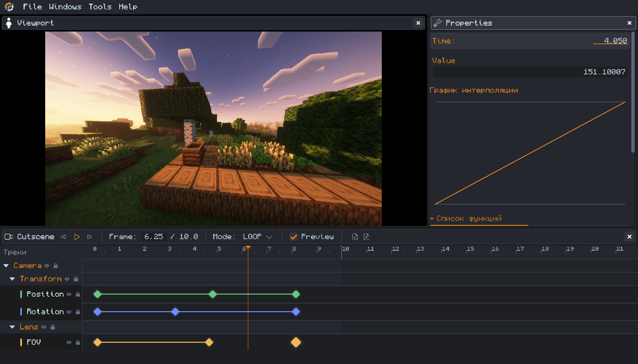Toggle Rotation track visibility eye
The height and width of the screenshot is (364, 638).
coord(69,312)
